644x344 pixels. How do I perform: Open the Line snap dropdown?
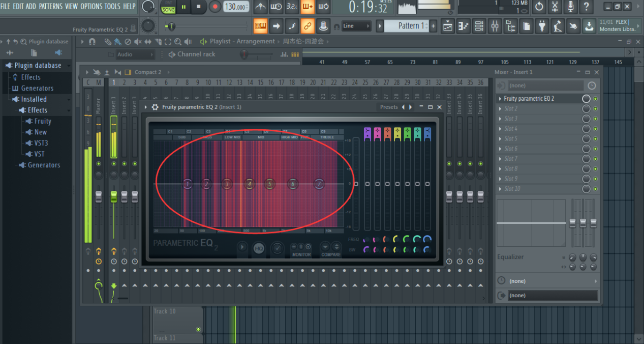(355, 26)
